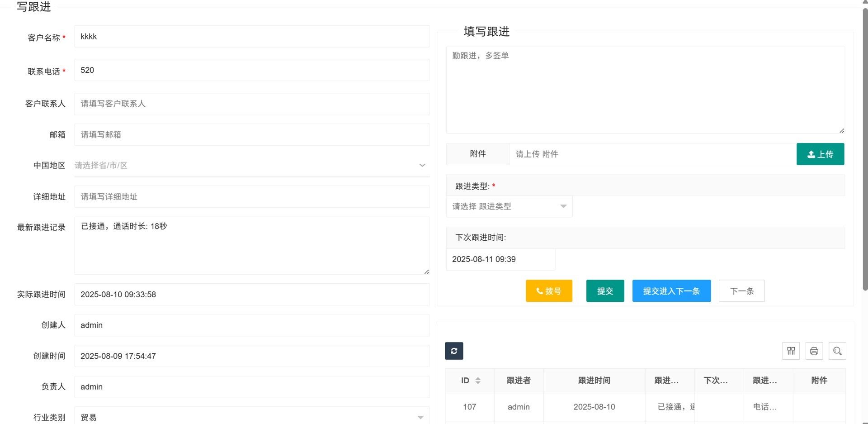Open the 行业类别 dropdown
Viewport: 868px width, 424px height.
coord(251,417)
